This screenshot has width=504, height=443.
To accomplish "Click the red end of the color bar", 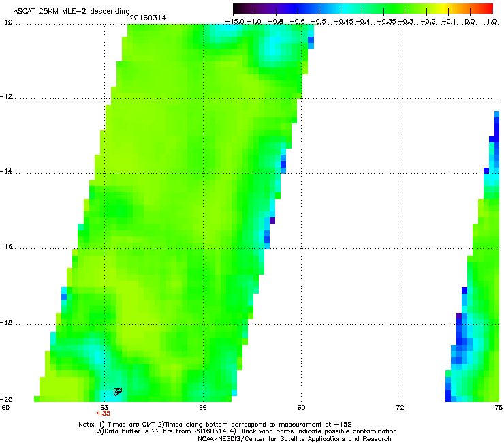I will coord(488,9).
